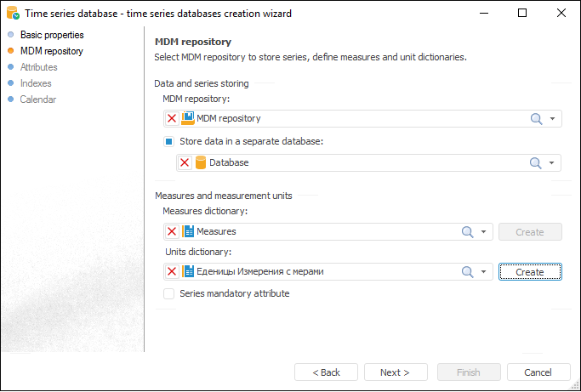This screenshot has height=392, width=581.
Task: Search MDM repository with magnifier icon
Action: [537, 119]
